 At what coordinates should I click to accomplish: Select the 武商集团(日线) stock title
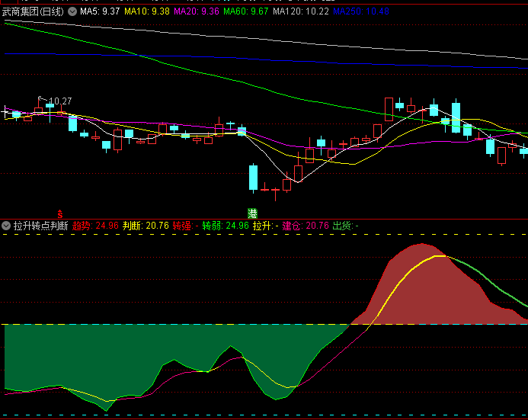(33, 12)
